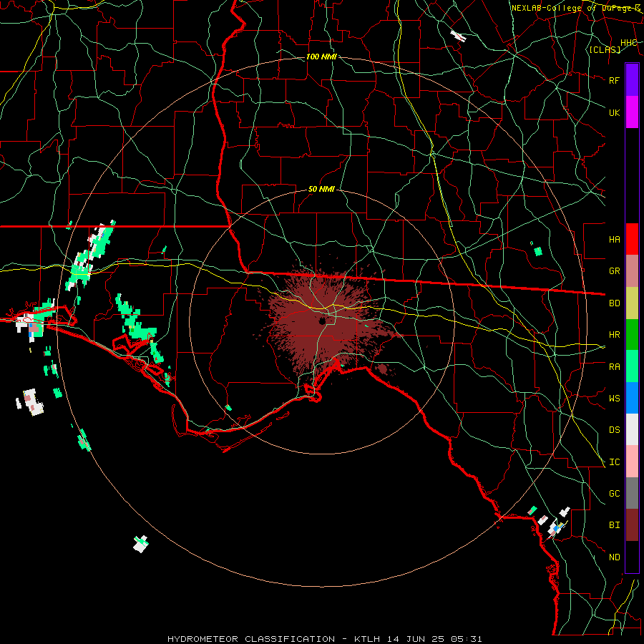
Task: Click the ND legend label
Action: point(614,557)
